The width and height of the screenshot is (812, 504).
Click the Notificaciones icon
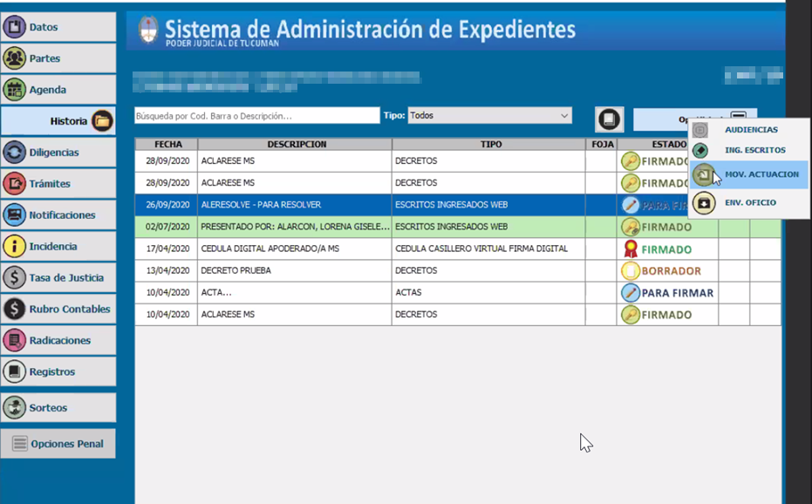(x=14, y=215)
